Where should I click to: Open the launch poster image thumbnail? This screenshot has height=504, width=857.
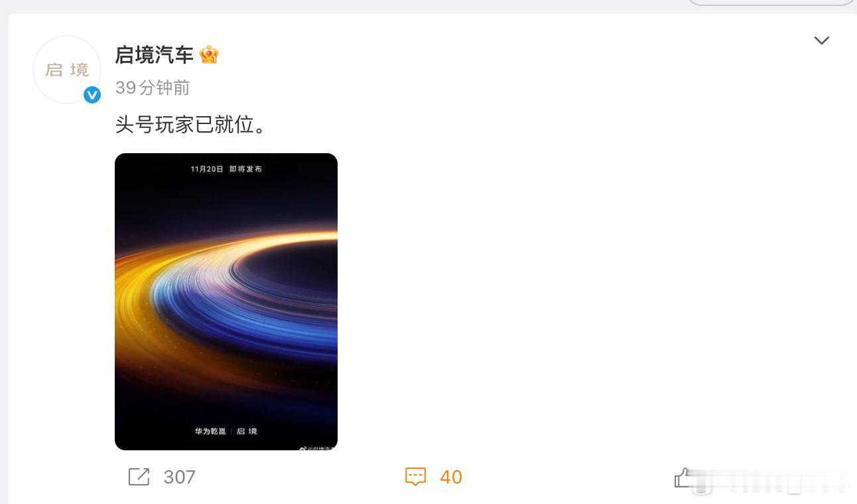click(226, 302)
